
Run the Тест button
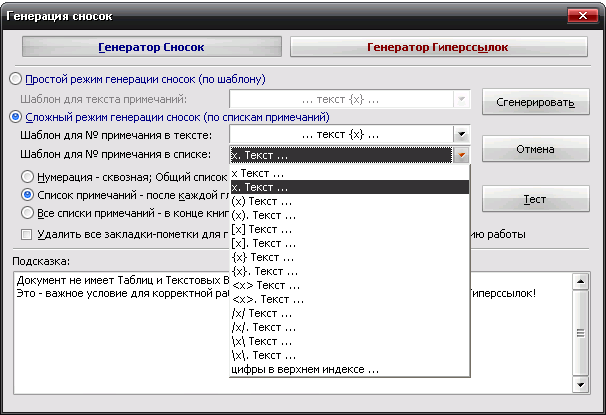click(x=535, y=199)
